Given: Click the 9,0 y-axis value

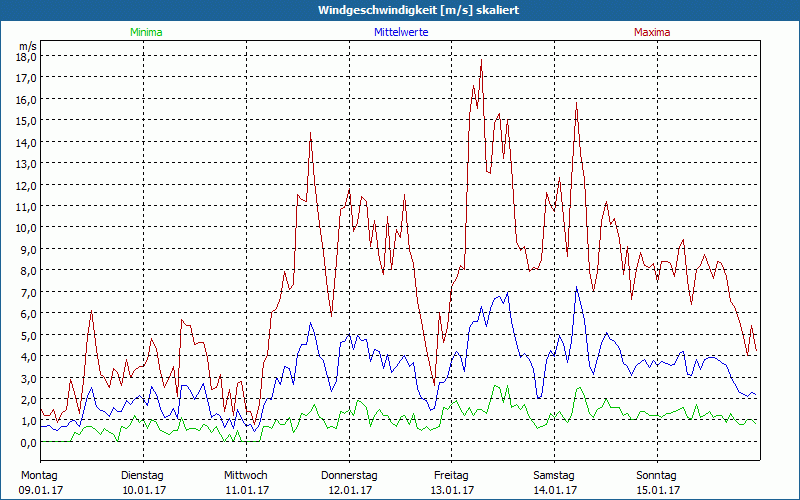Looking at the screenshot, I should (x=29, y=249).
